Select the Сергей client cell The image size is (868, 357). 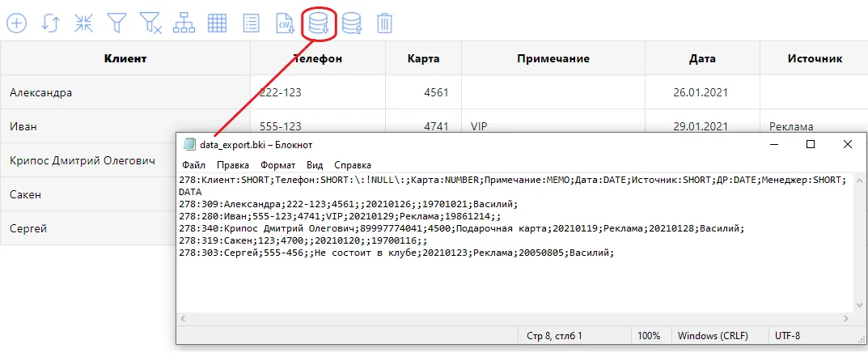coord(88,228)
